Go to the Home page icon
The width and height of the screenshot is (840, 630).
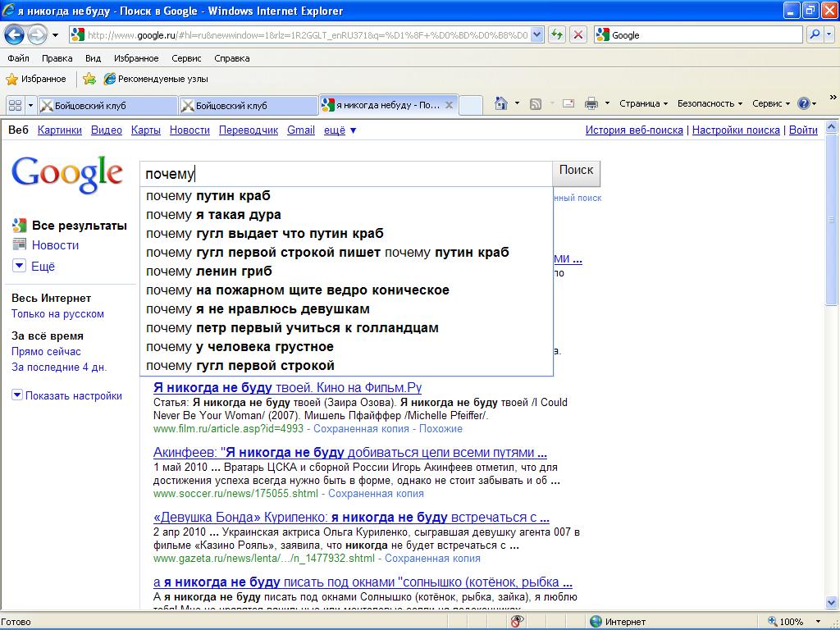(x=501, y=103)
